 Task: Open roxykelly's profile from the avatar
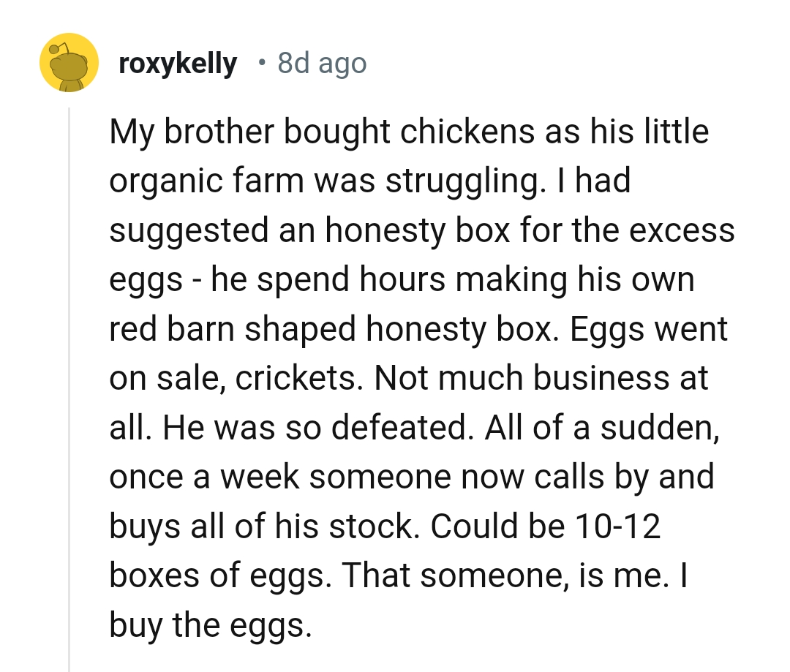(69, 62)
